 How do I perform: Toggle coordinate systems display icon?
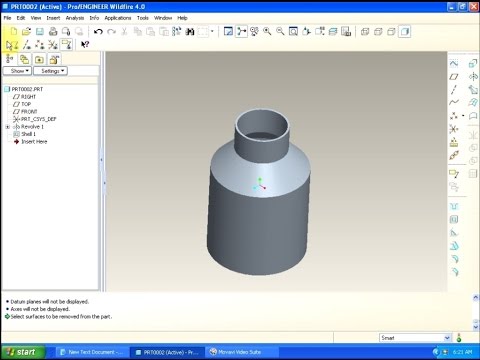tap(53, 44)
